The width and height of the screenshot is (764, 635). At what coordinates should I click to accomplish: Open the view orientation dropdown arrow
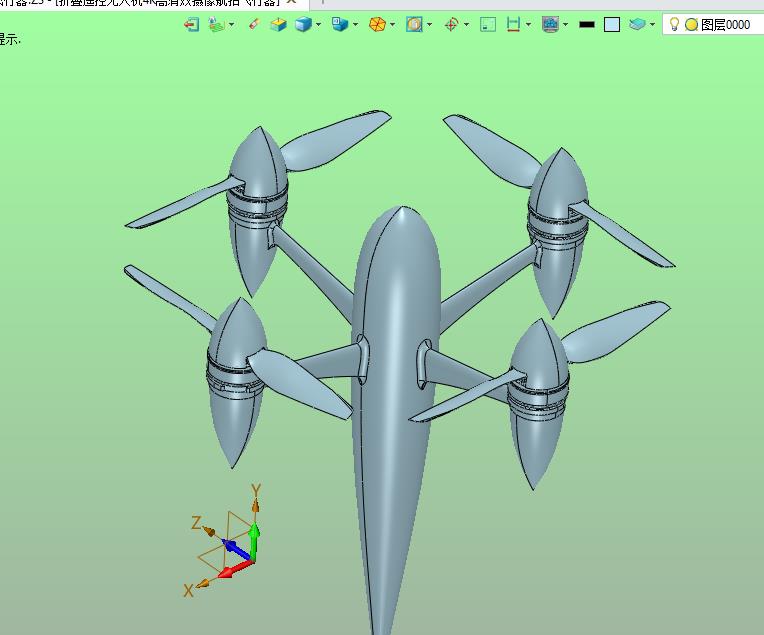coord(355,24)
